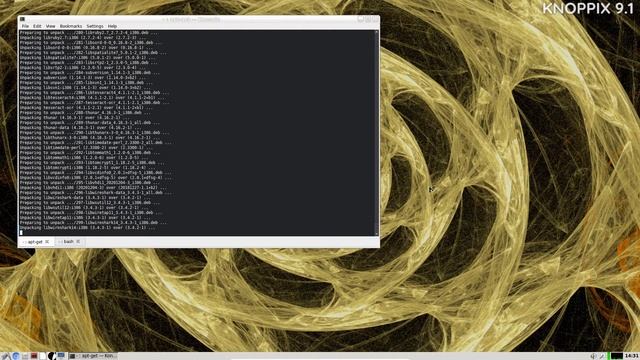Close the bash tab
Viewport: 640px width, 360px height.
tap(78, 242)
